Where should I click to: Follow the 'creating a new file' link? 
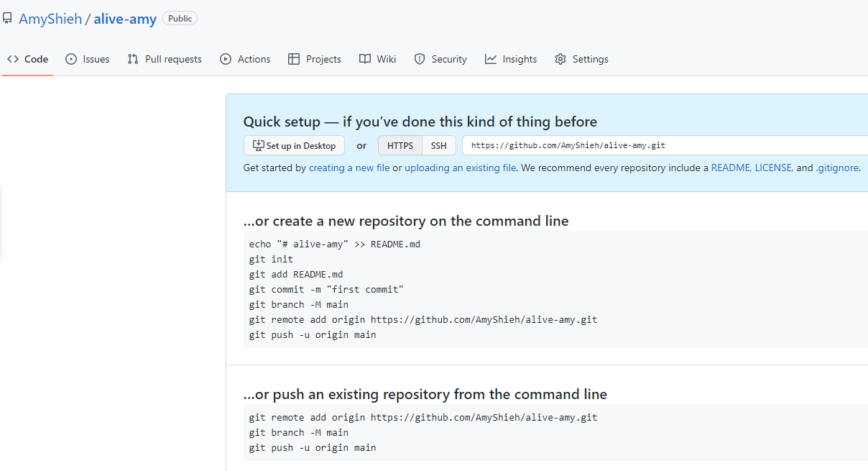[x=349, y=168]
